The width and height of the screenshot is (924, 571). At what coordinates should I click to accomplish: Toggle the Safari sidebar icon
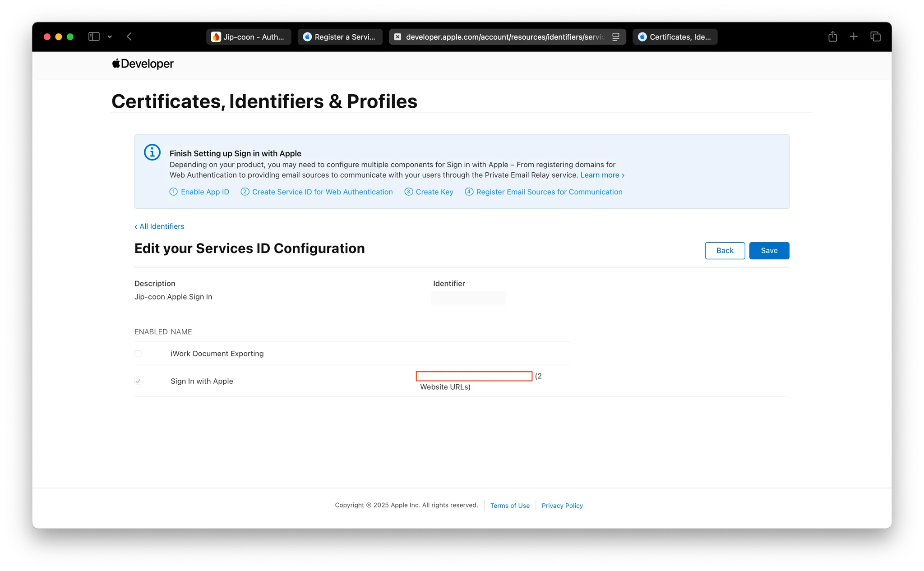[94, 37]
